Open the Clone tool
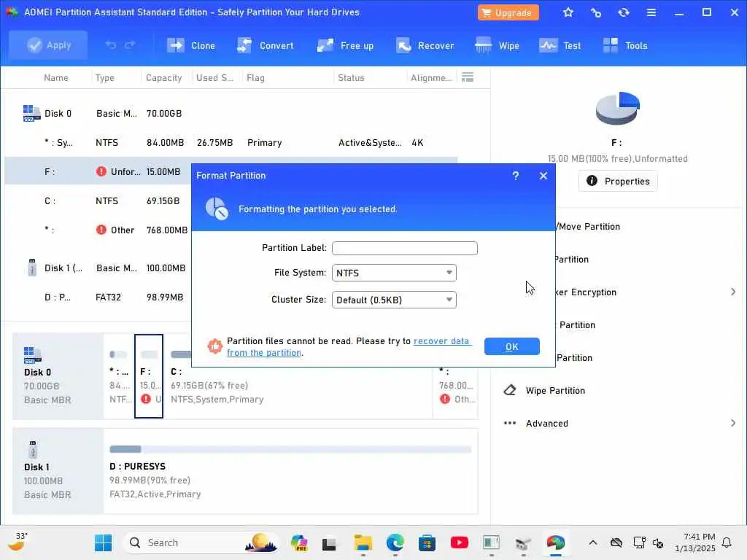 (x=190, y=46)
